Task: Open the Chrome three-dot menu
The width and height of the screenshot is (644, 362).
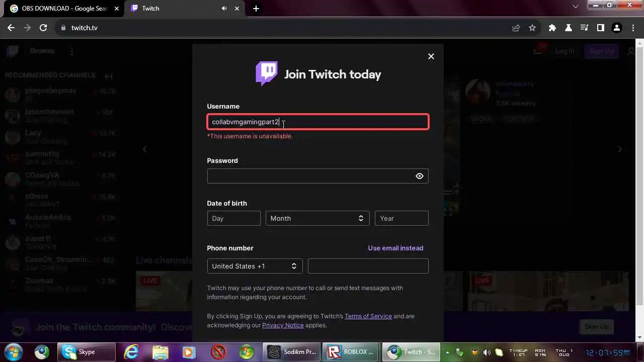Action: 633,28
